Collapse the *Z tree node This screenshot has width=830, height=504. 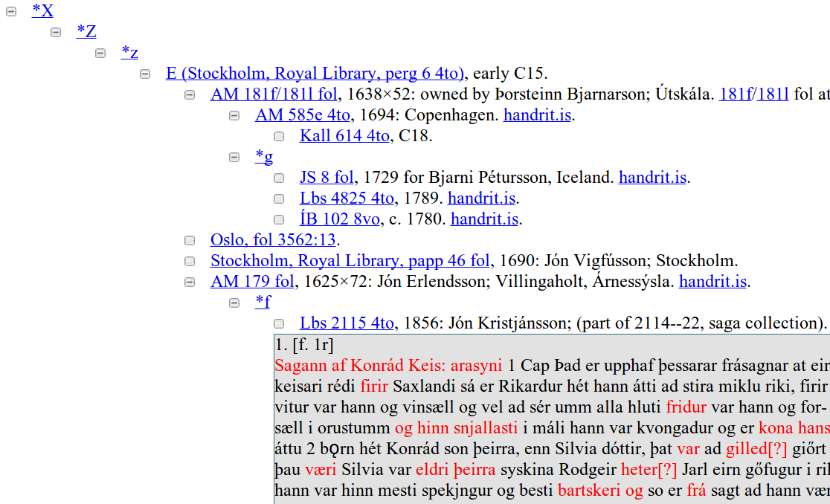coord(55,32)
